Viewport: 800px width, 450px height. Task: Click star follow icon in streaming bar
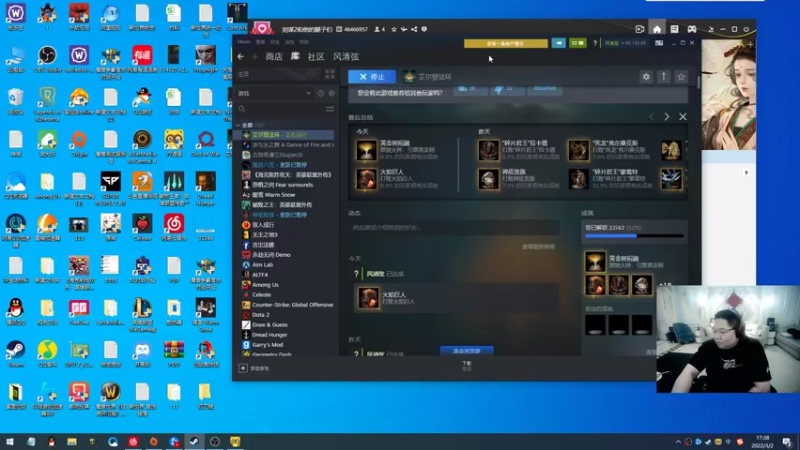click(x=394, y=30)
